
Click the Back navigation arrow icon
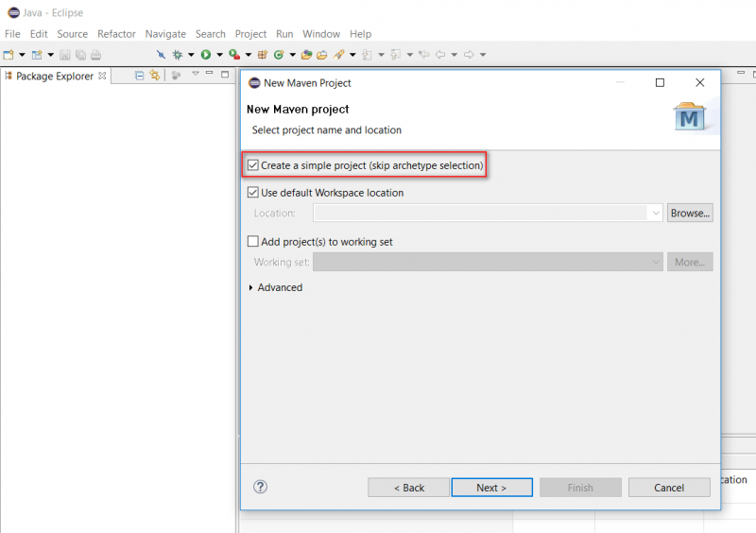(440, 55)
